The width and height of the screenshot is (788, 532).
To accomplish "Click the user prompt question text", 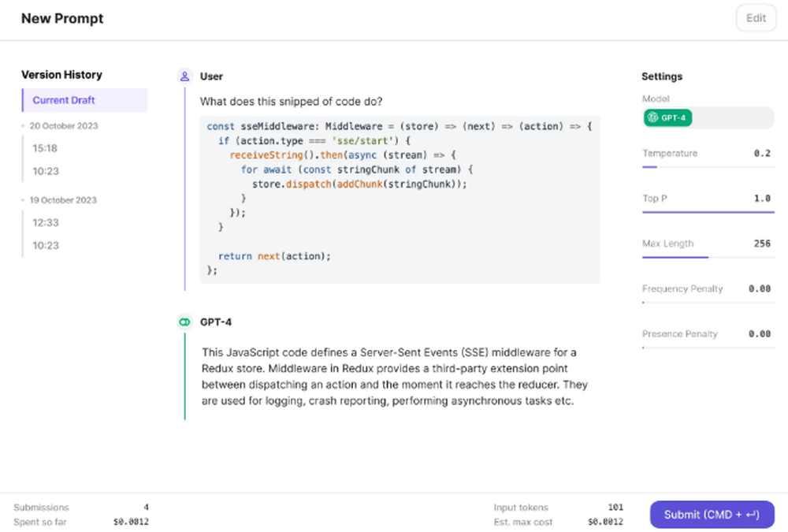I will 292,102.
